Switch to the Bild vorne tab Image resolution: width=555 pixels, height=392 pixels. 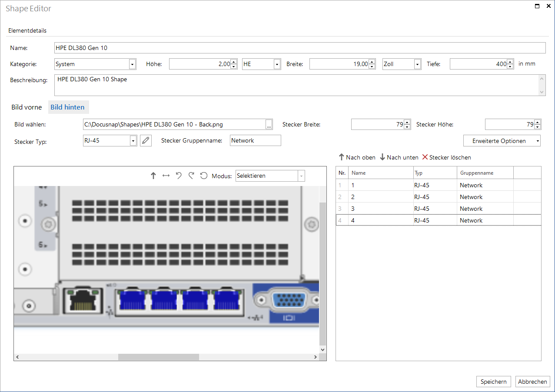coord(27,107)
